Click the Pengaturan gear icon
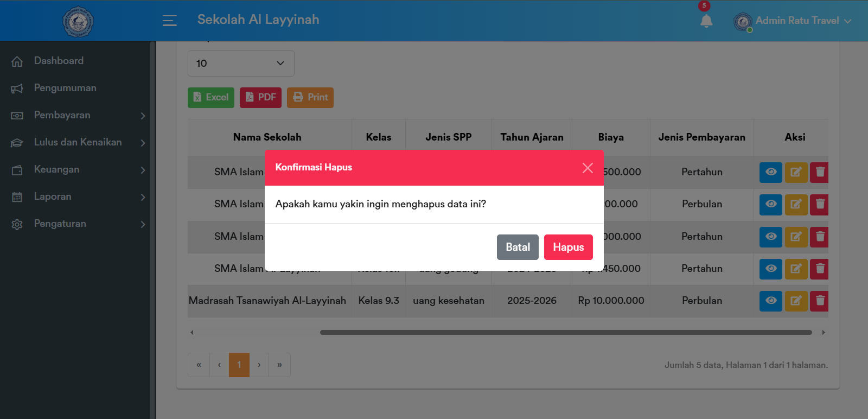 pos(17,224)
